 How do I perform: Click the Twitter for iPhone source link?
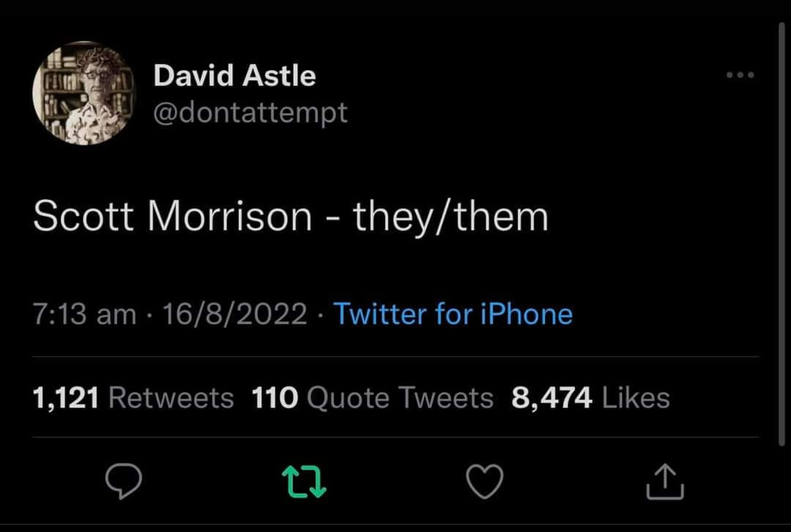[x=452, y=314]
